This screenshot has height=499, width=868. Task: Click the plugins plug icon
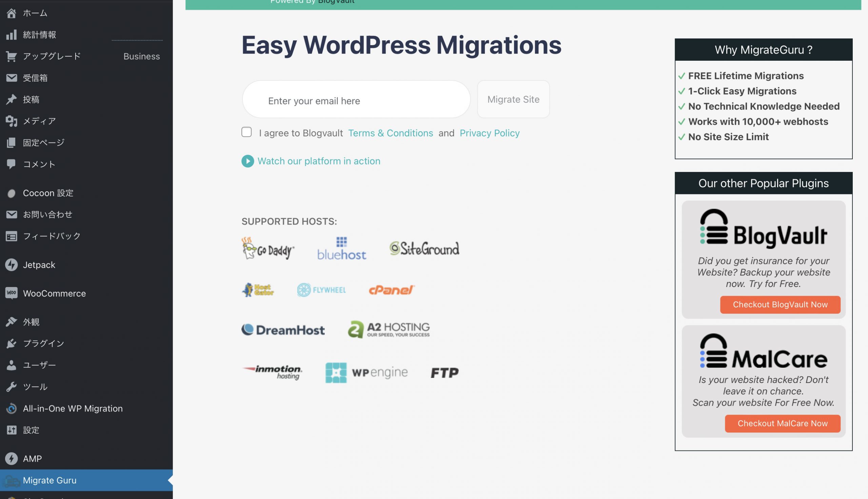(x=11, y=343)
